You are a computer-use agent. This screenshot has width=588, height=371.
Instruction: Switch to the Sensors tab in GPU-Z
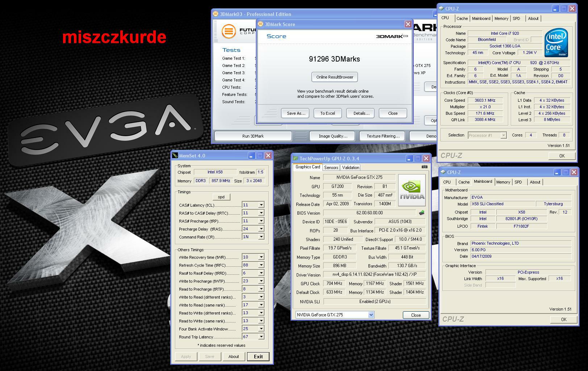click(x=331, y=167)
